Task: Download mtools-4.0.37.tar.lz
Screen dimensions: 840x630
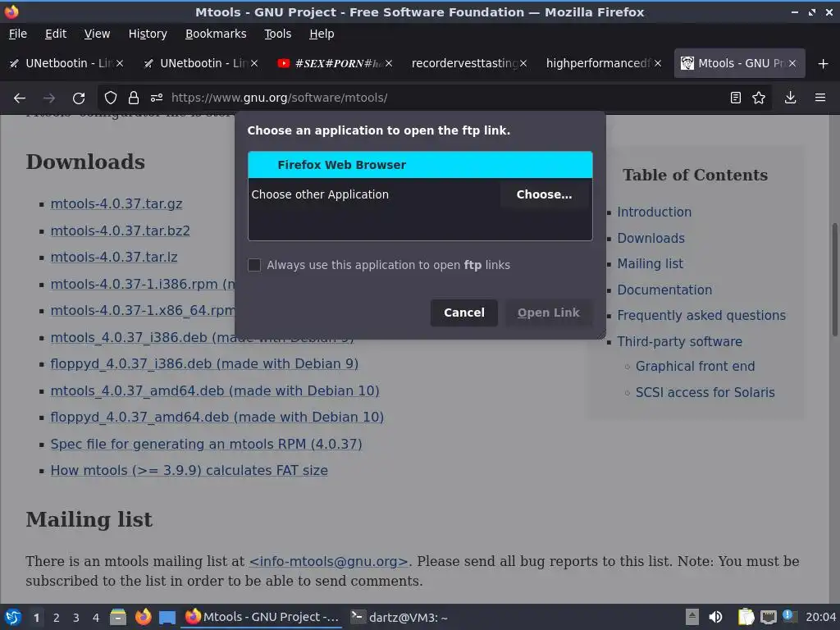Action: click(113, 257)
